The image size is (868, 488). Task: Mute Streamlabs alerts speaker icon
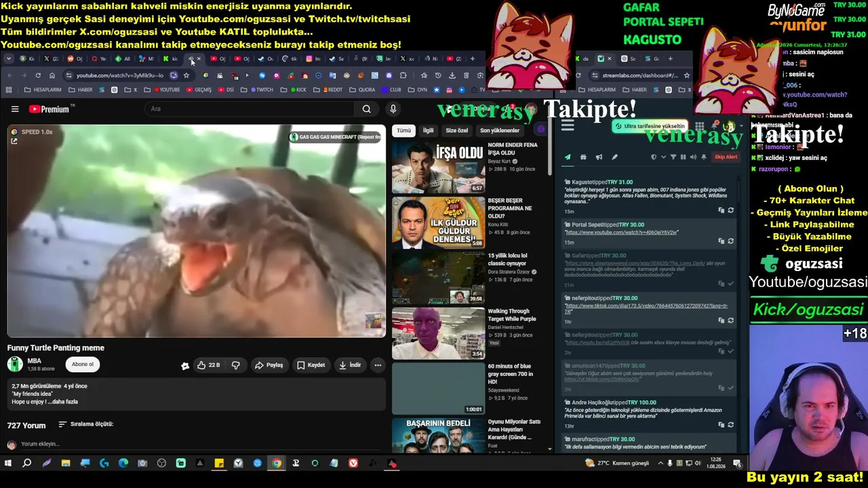(693, 157)
